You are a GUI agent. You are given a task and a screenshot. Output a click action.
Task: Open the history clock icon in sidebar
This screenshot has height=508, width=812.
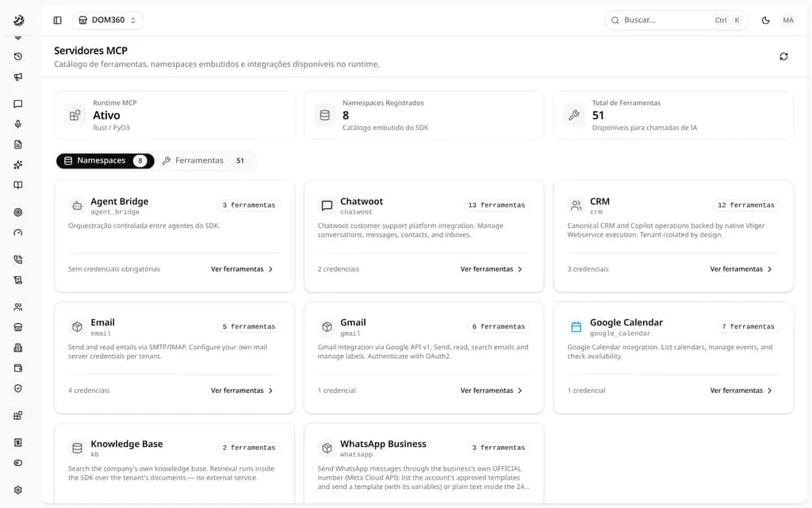click(18, 56)
